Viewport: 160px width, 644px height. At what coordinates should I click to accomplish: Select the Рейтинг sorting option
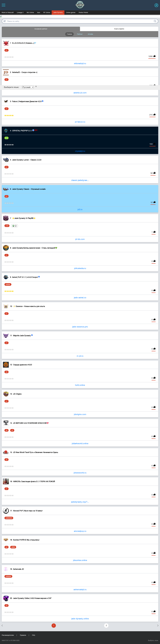pyautogui.click(x=80, y=34)
